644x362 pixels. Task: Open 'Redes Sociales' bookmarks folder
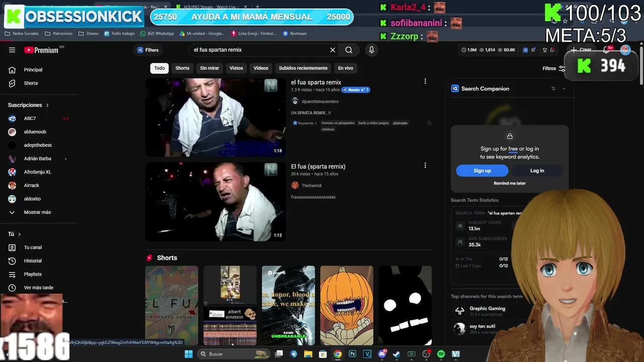22,34
